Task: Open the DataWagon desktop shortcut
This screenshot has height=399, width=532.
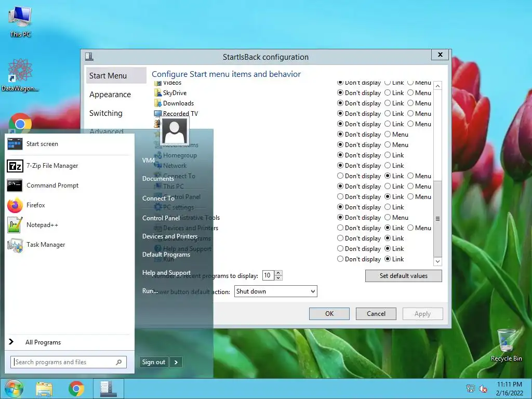Action: (x=20, y=75)
